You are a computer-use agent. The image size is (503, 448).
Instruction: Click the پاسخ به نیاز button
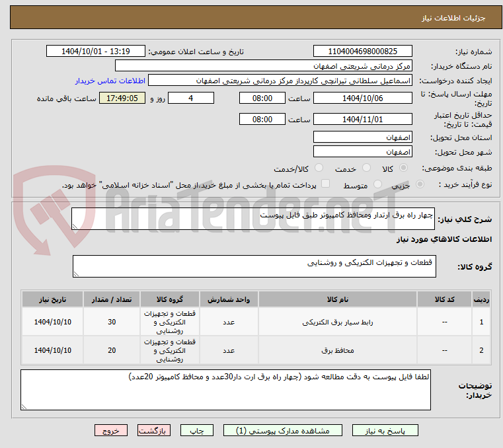(x=385, y=430)
